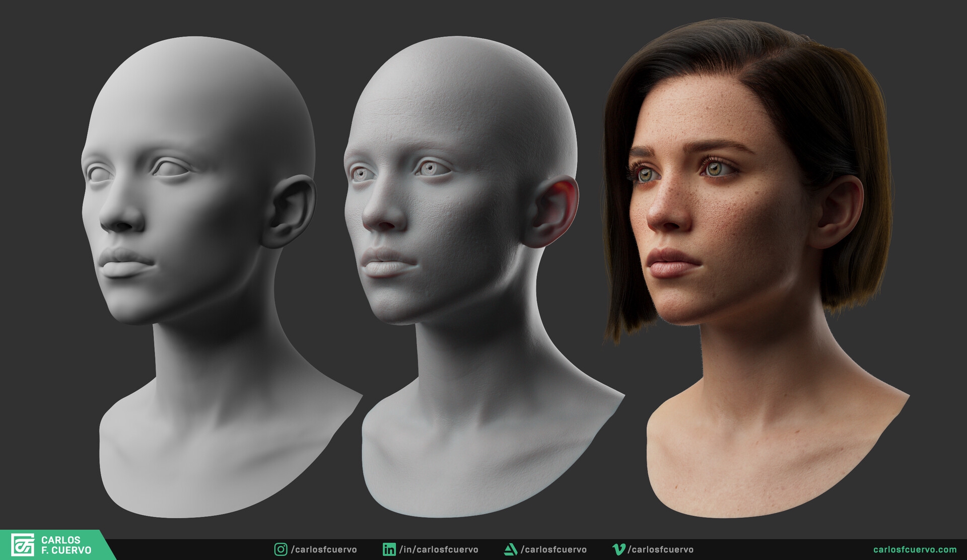967x560 pixels.
Task: Open the Vimeo /carlosfcuervo handle text
Action: tap(660, 549)
